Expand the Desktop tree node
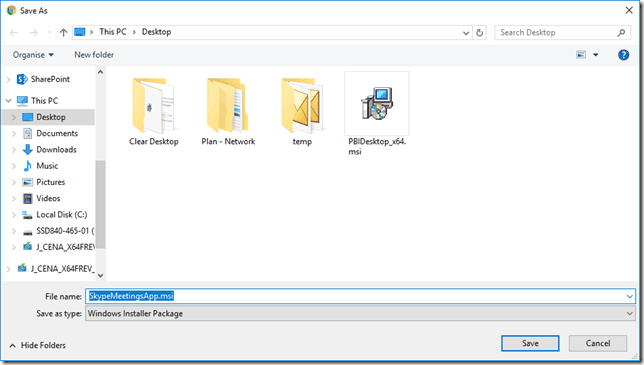This screenshot has height=365, width=644. pos(14,117)
